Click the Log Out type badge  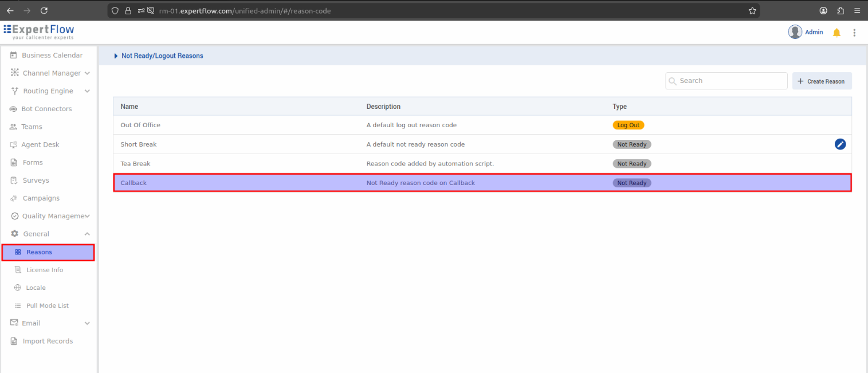pos(628,125)
